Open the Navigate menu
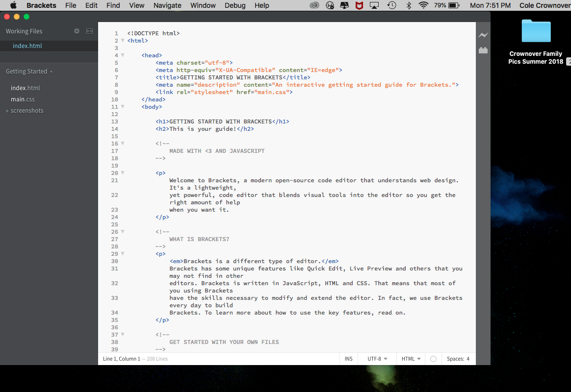The width and height of the screenshot is (571, 392). [x=167, y=5]
